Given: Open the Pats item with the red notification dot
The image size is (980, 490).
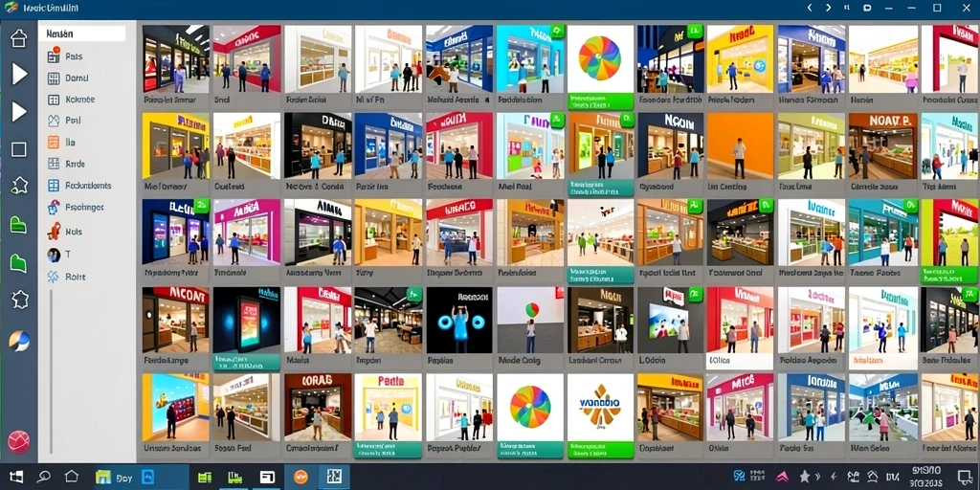Looking at the screenshot, I should (x=65, y=56).
